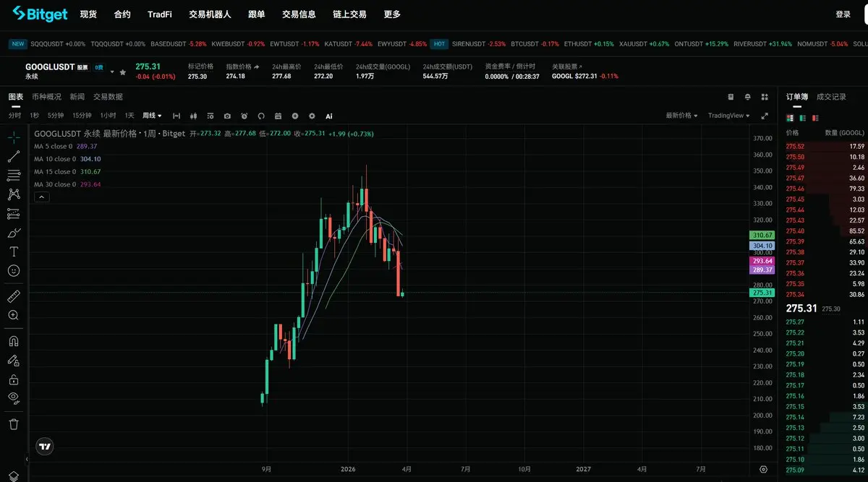Click the chart replay refresh icon

coord(261,116)
